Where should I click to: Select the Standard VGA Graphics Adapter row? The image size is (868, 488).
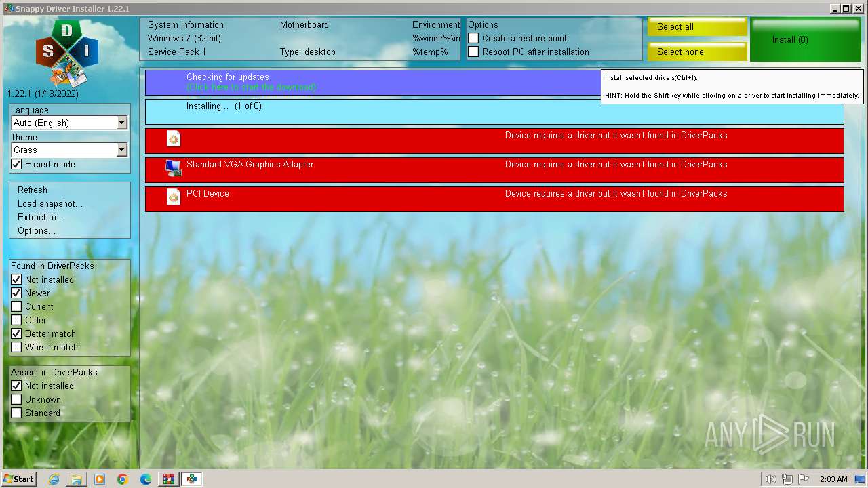point(494,170)
